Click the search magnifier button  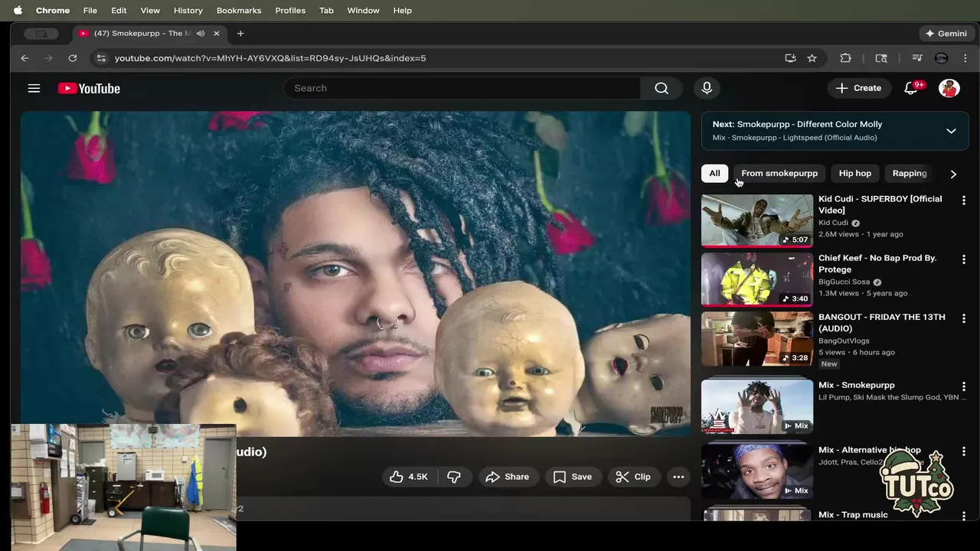point(661,88)
